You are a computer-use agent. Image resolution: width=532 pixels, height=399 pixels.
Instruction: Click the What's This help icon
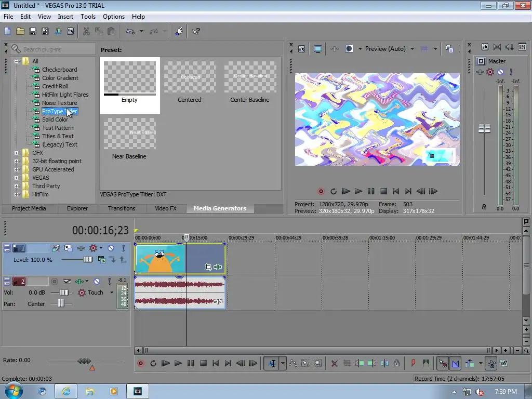[196, 31]
